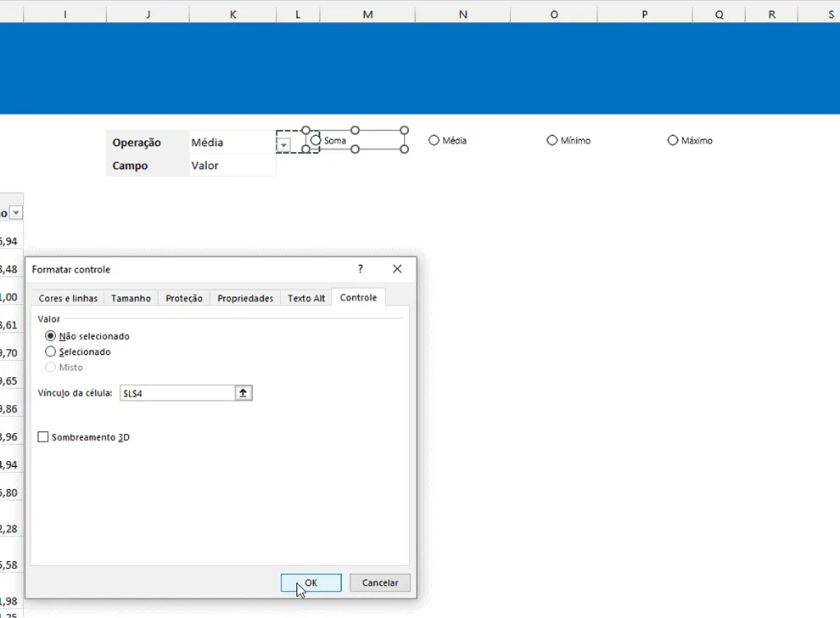Click the cell range collapse arrow icon
Viewport: 840px width, 618px height.
[244, 393]
